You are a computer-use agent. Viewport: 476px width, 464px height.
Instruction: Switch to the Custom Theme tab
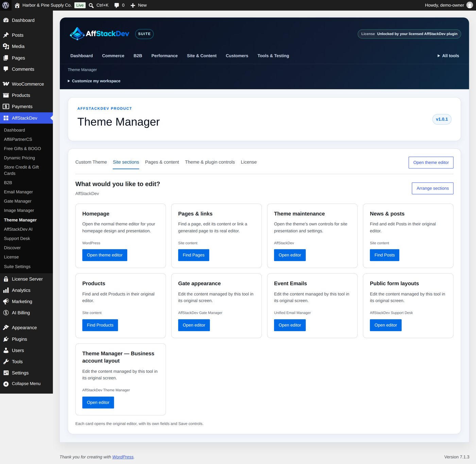91,162
